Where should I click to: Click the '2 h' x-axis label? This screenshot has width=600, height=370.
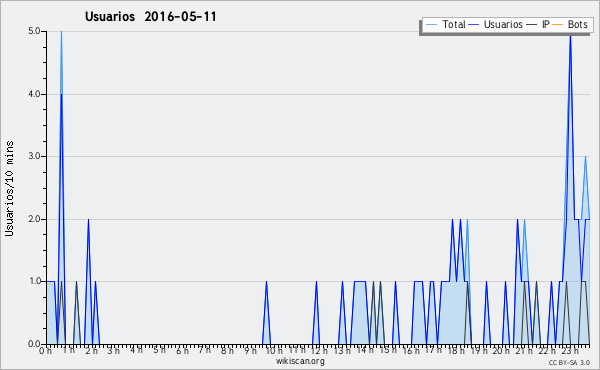91,351
